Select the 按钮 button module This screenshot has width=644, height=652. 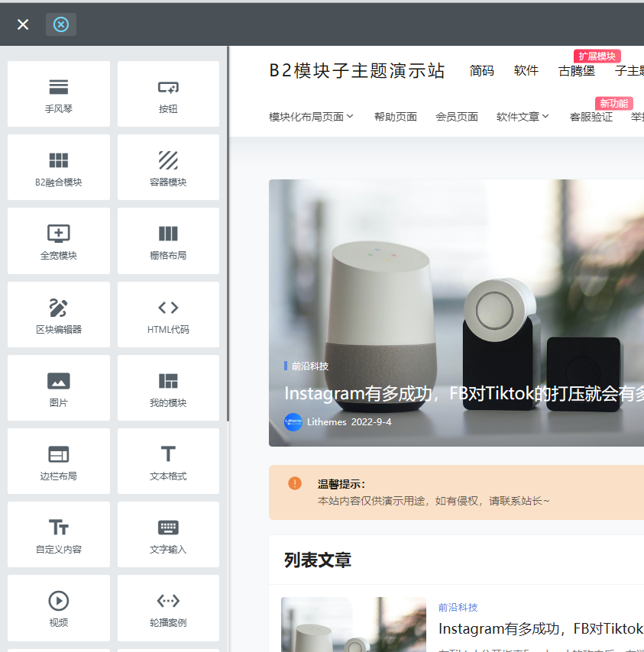168,94
